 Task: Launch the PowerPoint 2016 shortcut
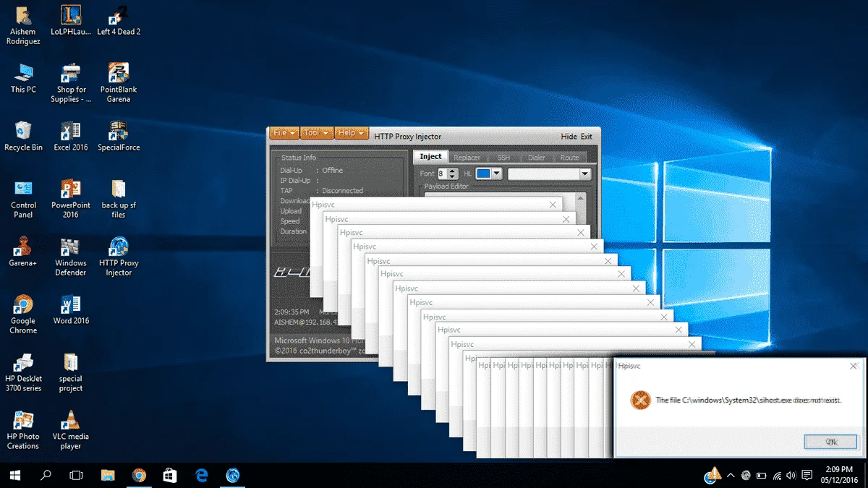71,198
